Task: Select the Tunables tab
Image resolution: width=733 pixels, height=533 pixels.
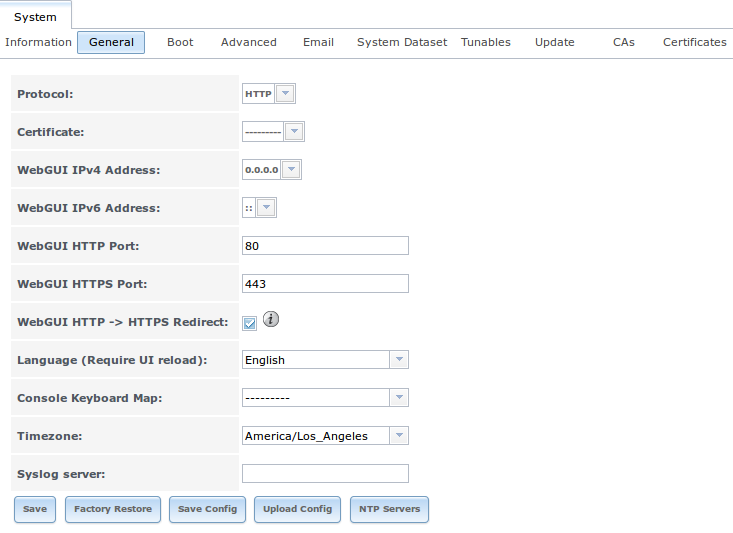Action: (x=486, y=42)
